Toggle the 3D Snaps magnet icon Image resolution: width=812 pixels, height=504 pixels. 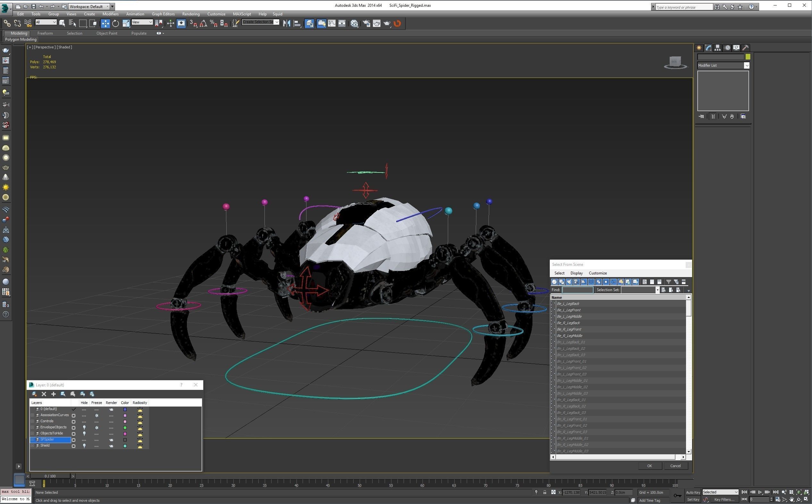pos(193,23)
